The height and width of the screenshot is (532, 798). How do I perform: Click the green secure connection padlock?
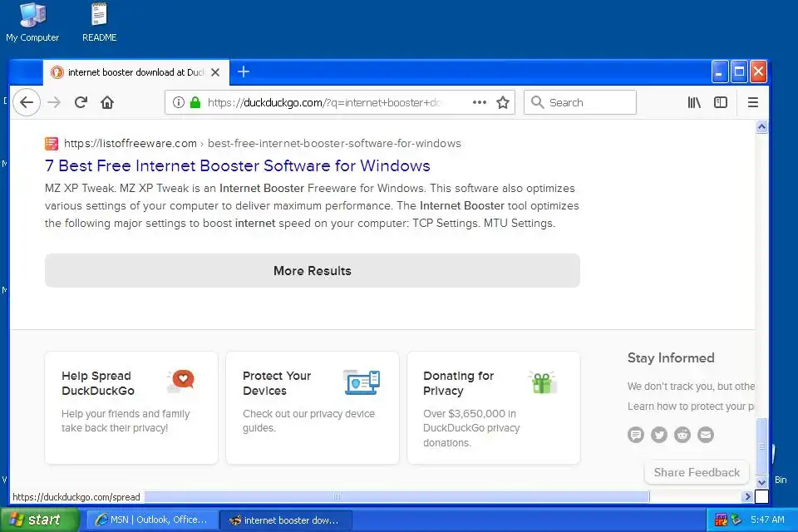(x=195, y=102)
